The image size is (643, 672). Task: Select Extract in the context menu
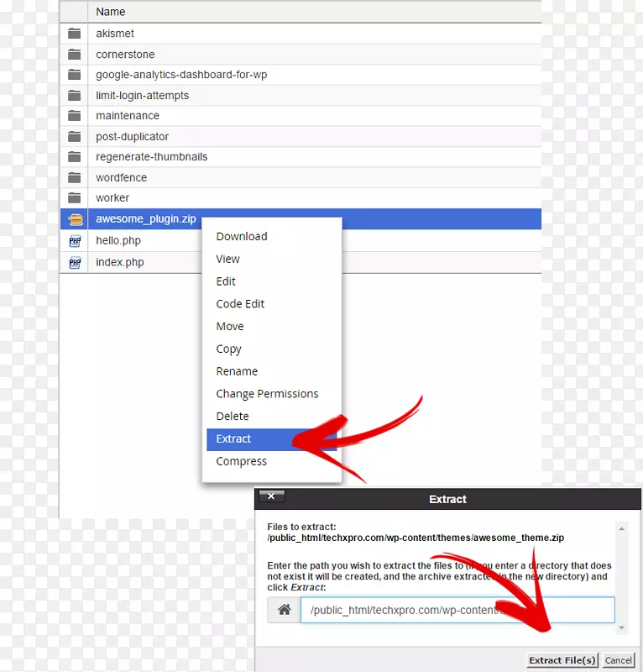[x=272, y=439]
